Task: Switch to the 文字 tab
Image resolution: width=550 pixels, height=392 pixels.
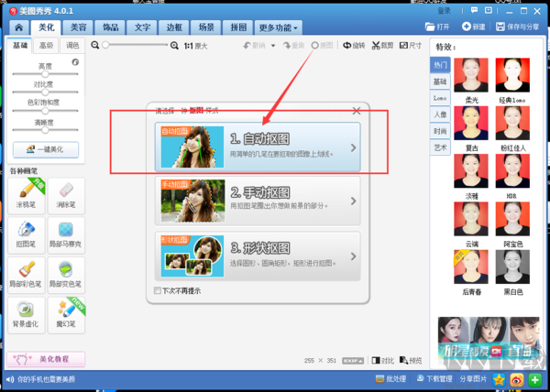Action: [x=142, y=27]
